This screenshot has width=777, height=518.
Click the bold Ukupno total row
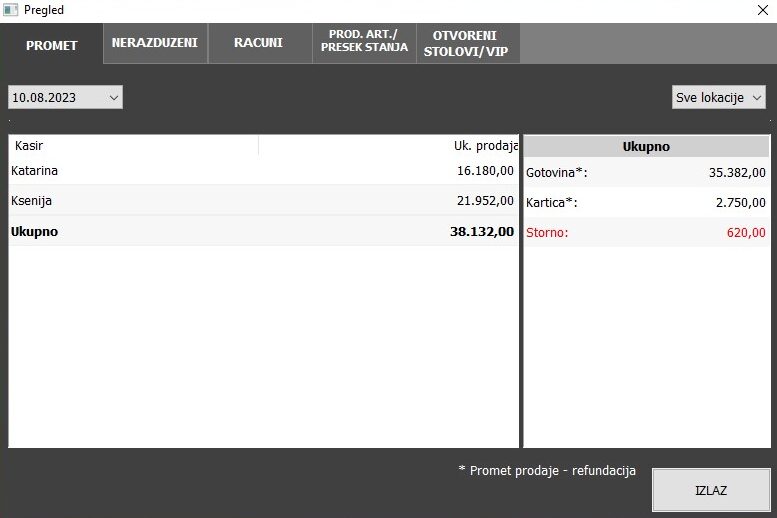tap(263, 231)
